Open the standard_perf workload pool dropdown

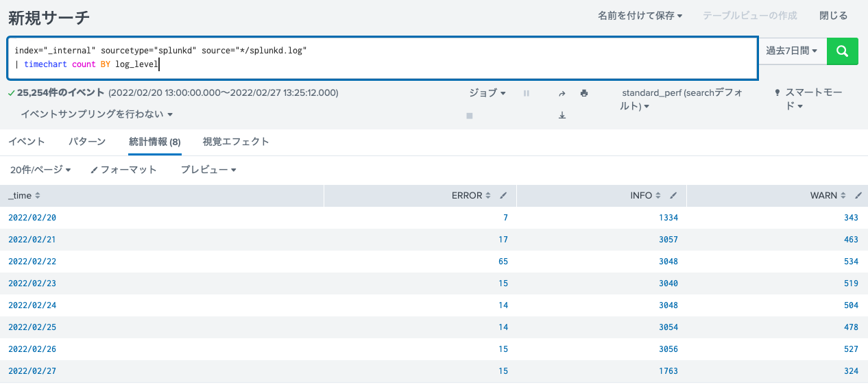[x=682, y=99]
